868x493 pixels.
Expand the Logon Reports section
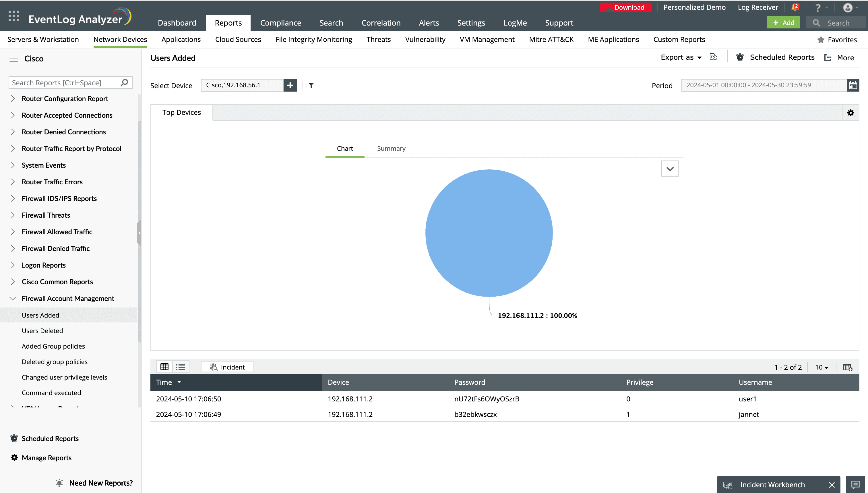coord(44,265)
